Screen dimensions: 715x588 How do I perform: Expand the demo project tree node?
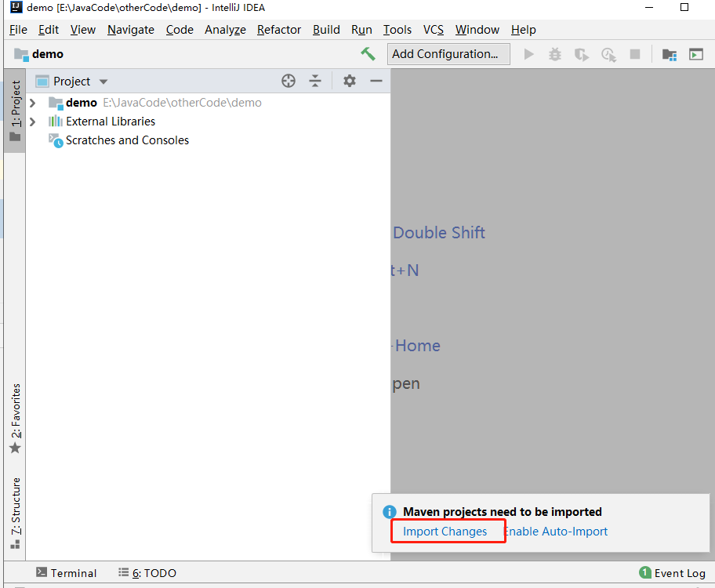[32, 102]
